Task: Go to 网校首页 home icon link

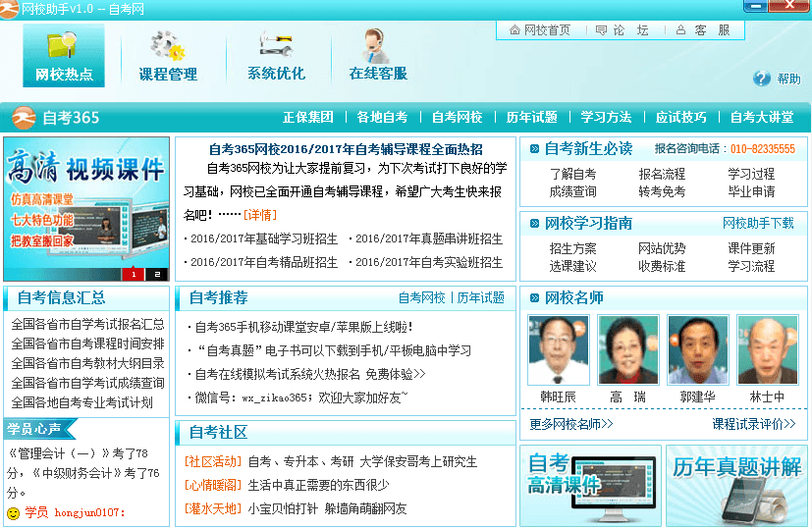Action: coord(540,30)
